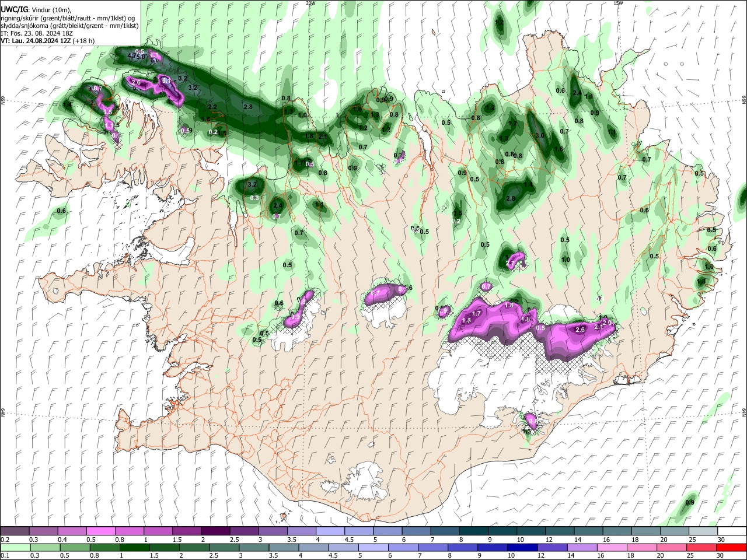The width and height of the screenshot is (747, 560).
Task: Select the palest green swatch between 0.1 and 0.3 in the lower legend row
Action: [16, 548]
